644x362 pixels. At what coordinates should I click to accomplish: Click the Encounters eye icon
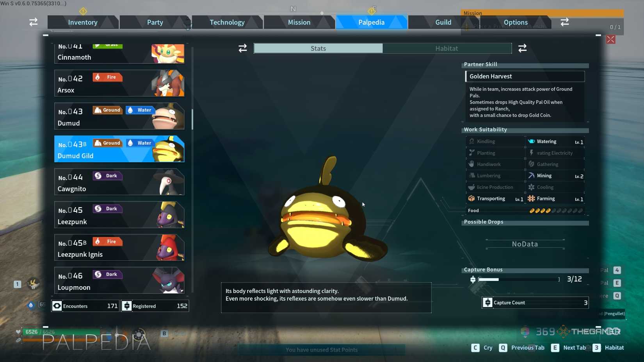[x=57, y=306]
